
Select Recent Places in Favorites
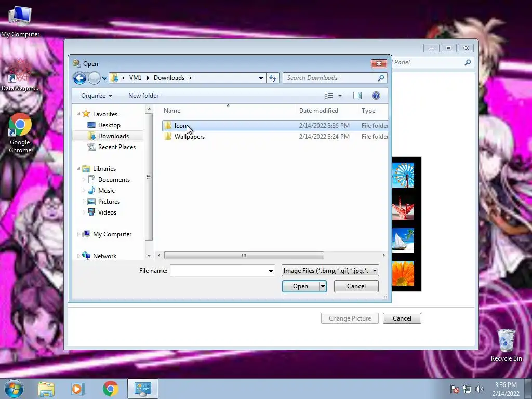pyautogui.click(x=117, y=147)
